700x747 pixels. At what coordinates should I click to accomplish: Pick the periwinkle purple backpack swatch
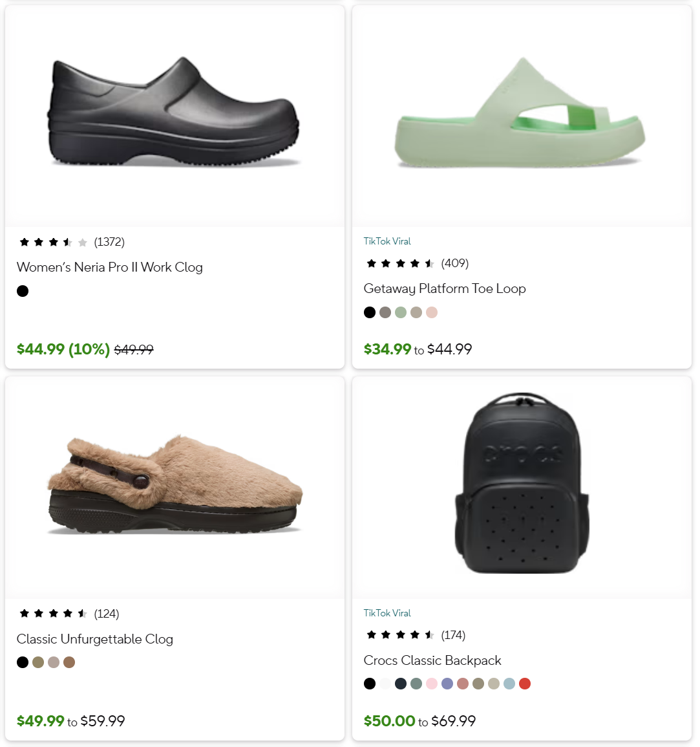(x=447, y=684)
